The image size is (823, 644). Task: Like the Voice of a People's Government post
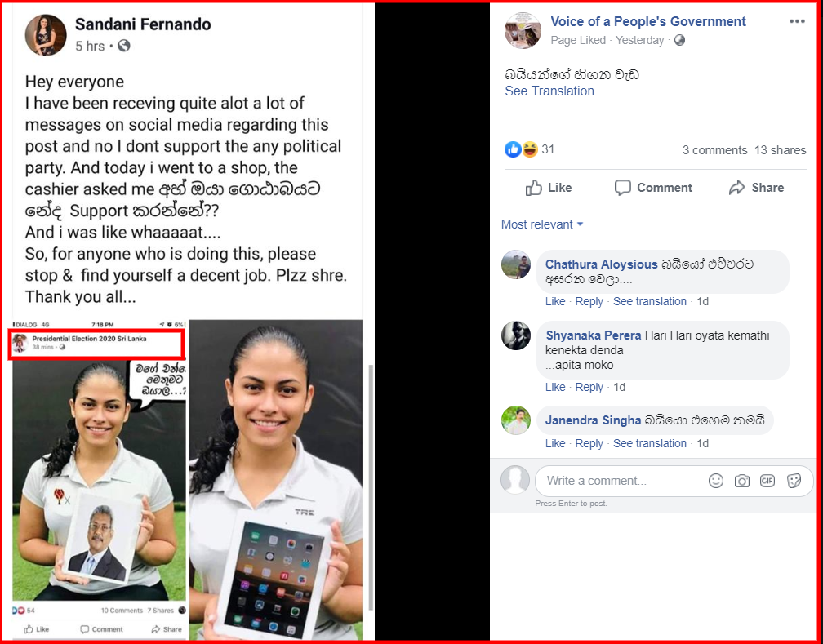(x=549, y=188)
